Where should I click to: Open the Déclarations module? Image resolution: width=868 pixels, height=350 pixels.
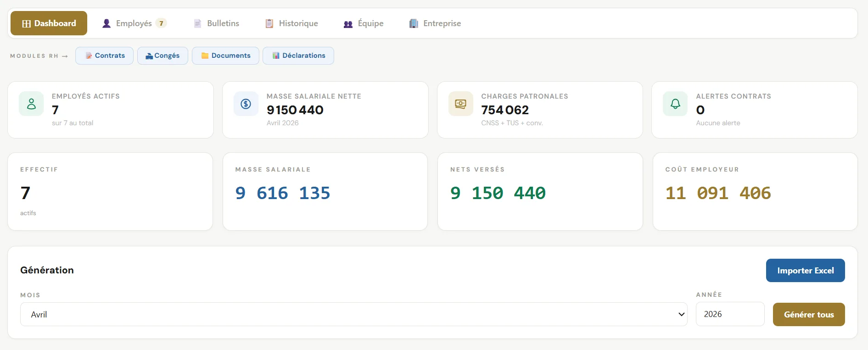click(x=298, y=56)
